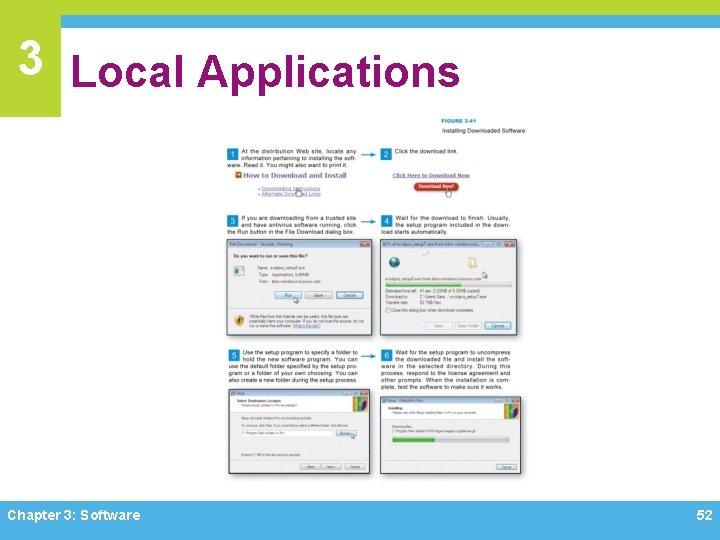
Task: Cancel the Installing setup dialog
Action: coord(506,467)
